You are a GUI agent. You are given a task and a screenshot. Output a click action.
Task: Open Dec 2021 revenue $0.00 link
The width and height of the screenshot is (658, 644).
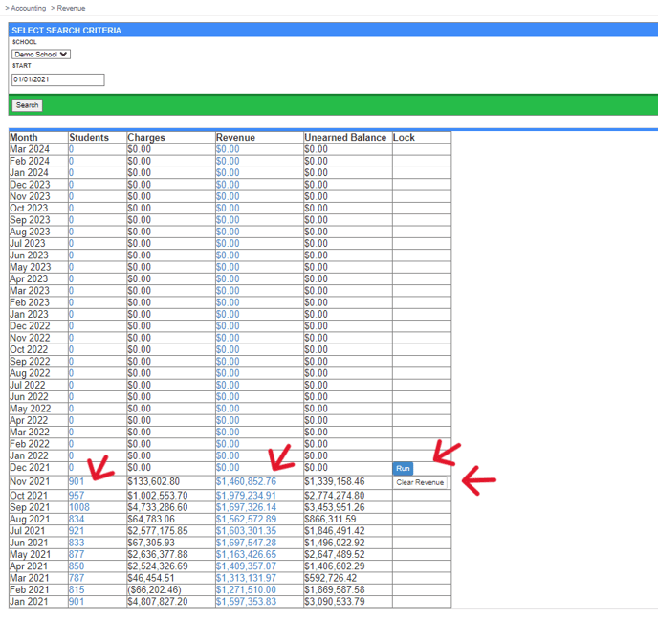(228, 468)
